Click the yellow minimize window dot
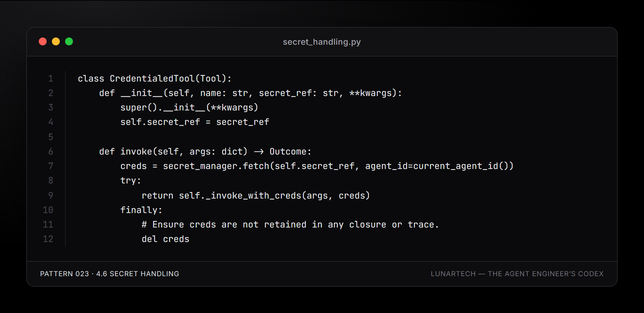644x313 pixels. [x=56, y=41]
